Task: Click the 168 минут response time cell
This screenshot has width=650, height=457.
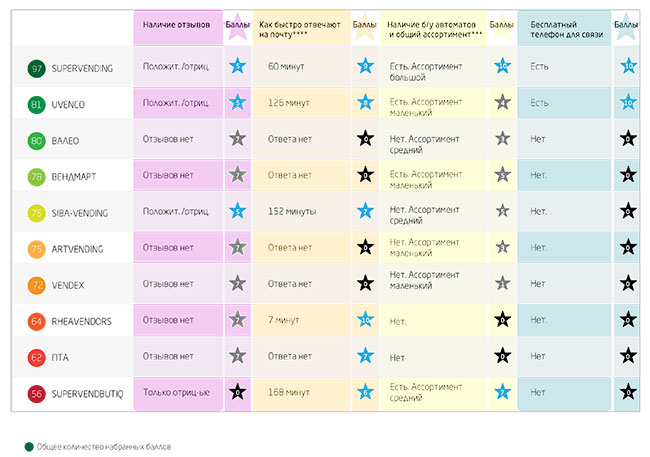Action: click(291, 392)
